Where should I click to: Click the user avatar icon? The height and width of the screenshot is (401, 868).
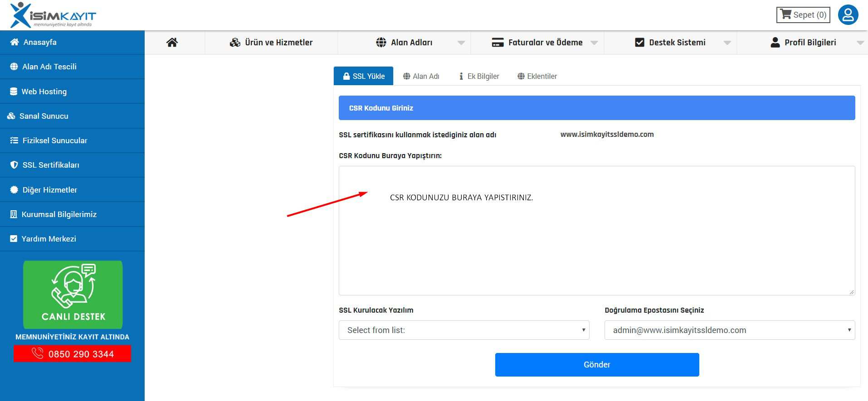click(848, 15)
